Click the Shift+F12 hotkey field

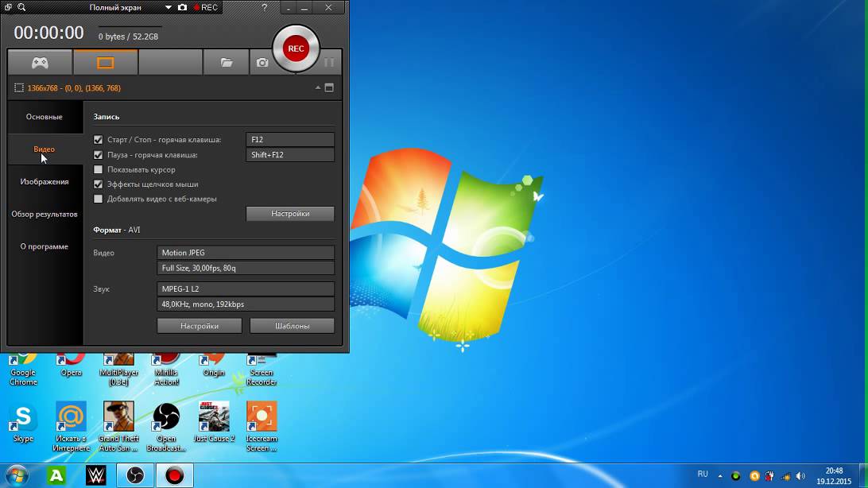point(290,155)
